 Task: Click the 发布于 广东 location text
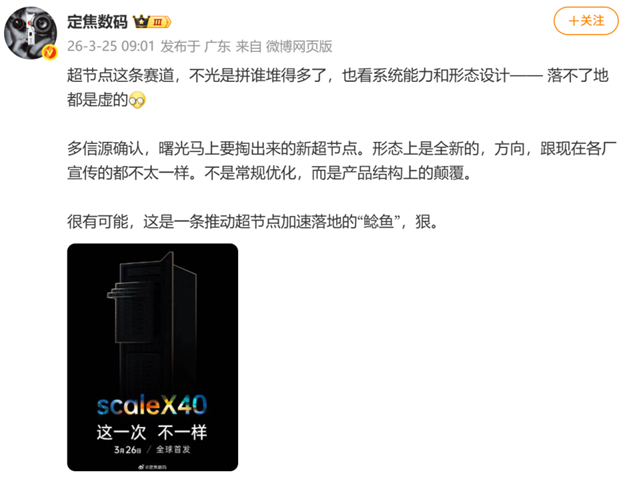196,47
